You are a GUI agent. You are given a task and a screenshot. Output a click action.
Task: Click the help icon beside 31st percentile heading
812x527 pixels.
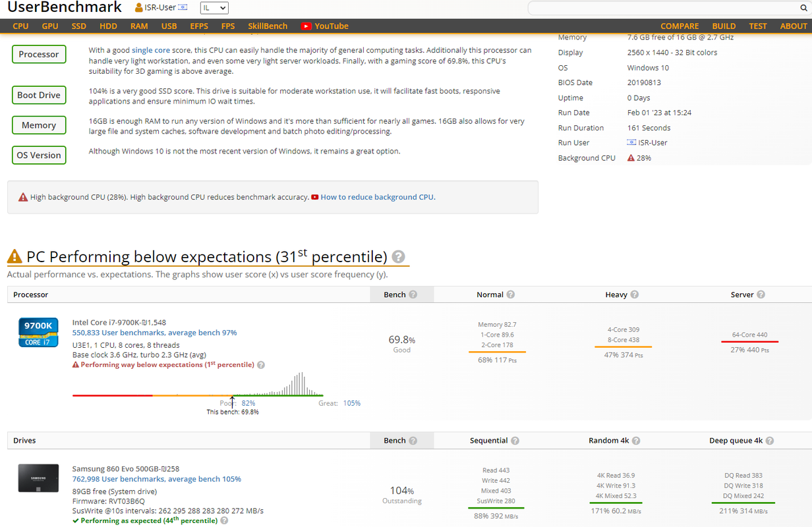(399, 257)
